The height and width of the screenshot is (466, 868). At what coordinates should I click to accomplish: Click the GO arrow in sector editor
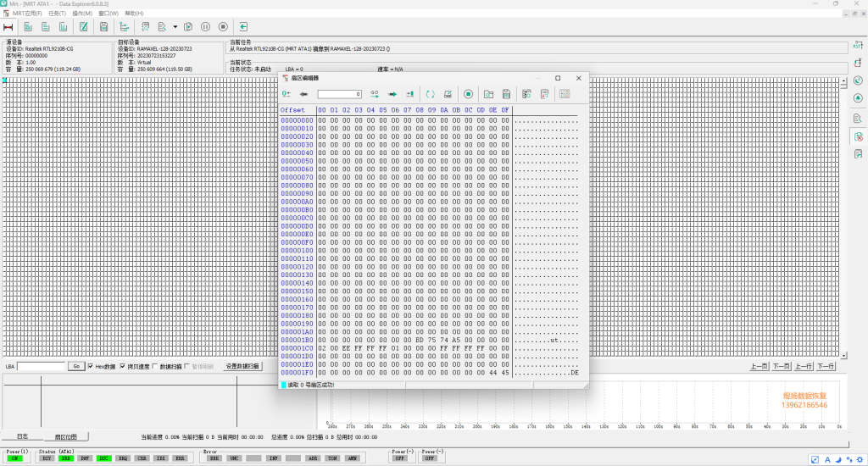coord(375,94)
